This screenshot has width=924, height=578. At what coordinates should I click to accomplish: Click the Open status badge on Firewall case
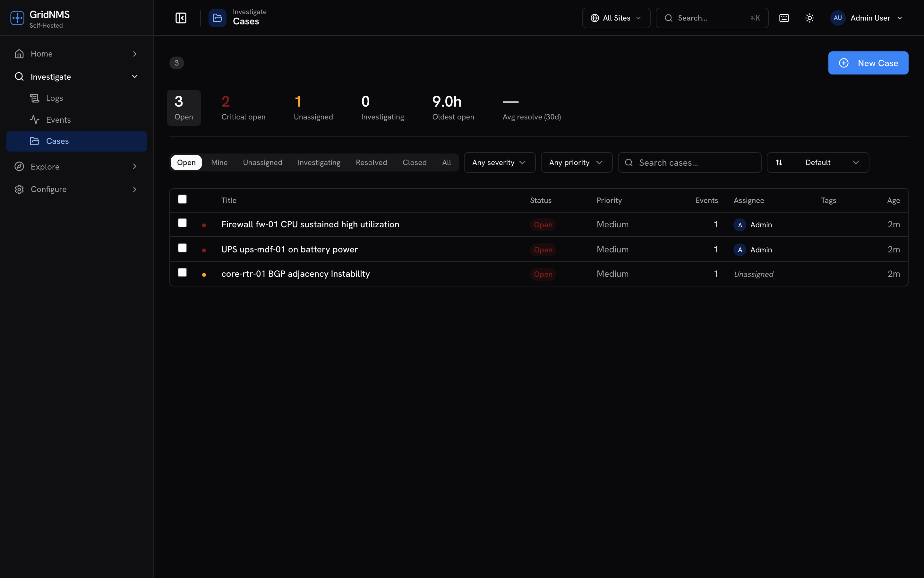click(543, 225)
